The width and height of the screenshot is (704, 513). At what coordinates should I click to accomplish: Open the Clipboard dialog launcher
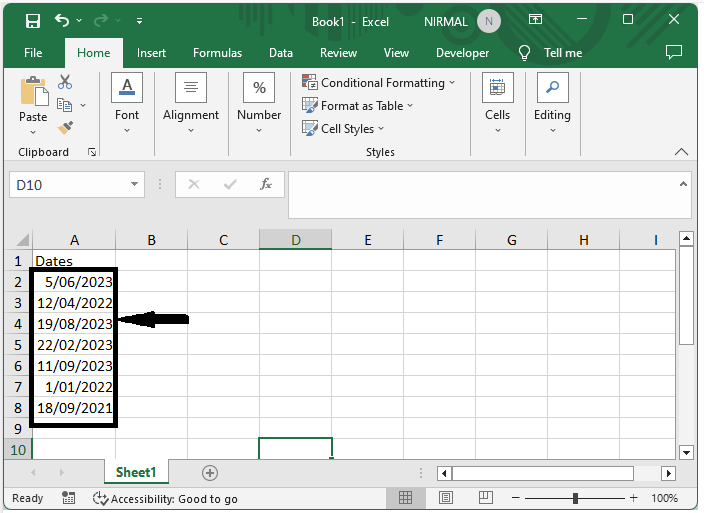92,152
